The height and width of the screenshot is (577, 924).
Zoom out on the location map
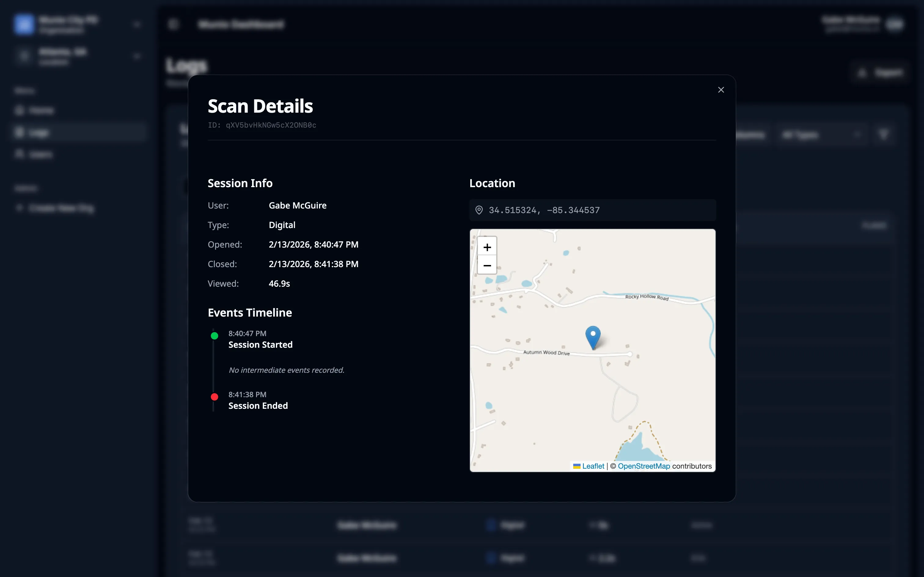point(487,265)
